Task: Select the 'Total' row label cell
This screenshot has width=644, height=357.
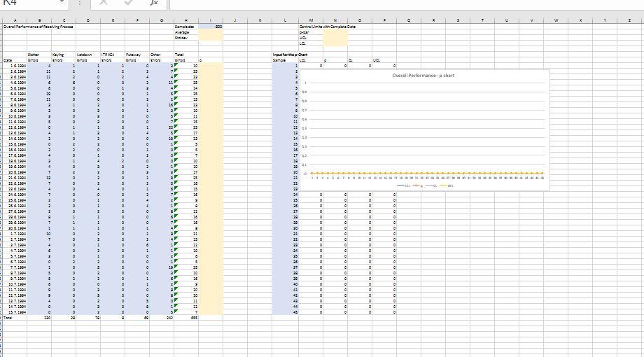Action: pyautogui.click(x=15, y=318)
